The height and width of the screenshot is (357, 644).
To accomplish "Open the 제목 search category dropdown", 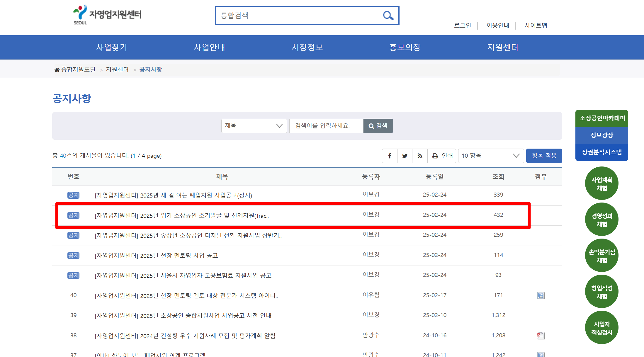I will [254, 126].
